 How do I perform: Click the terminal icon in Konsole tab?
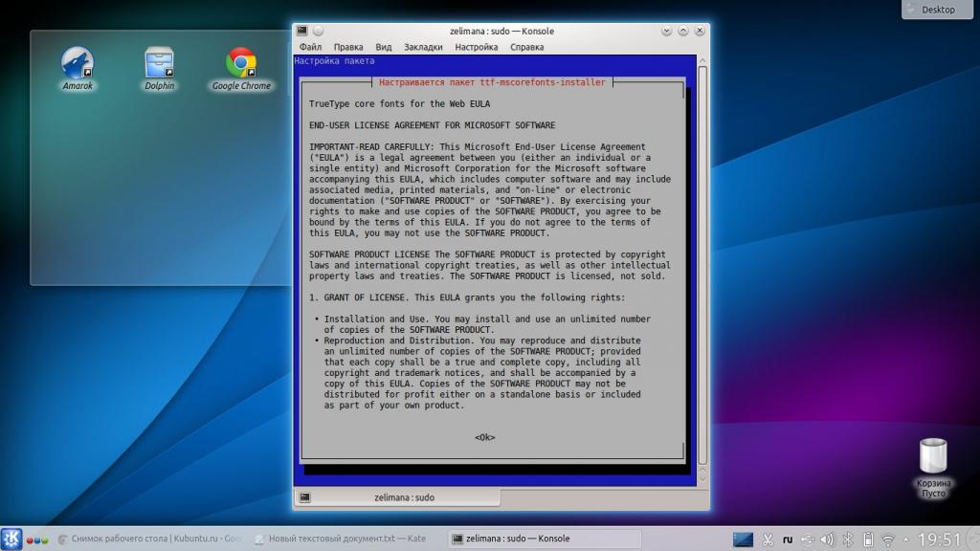[x=305, y=497]
